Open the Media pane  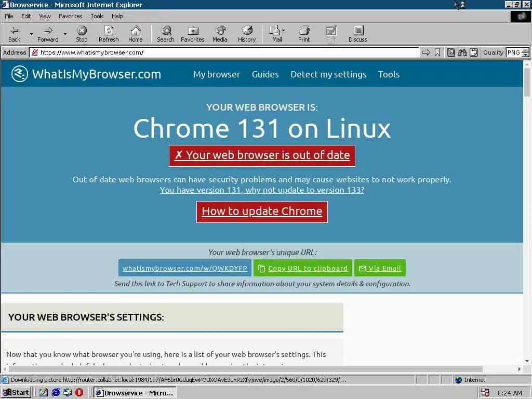(220, 34)
